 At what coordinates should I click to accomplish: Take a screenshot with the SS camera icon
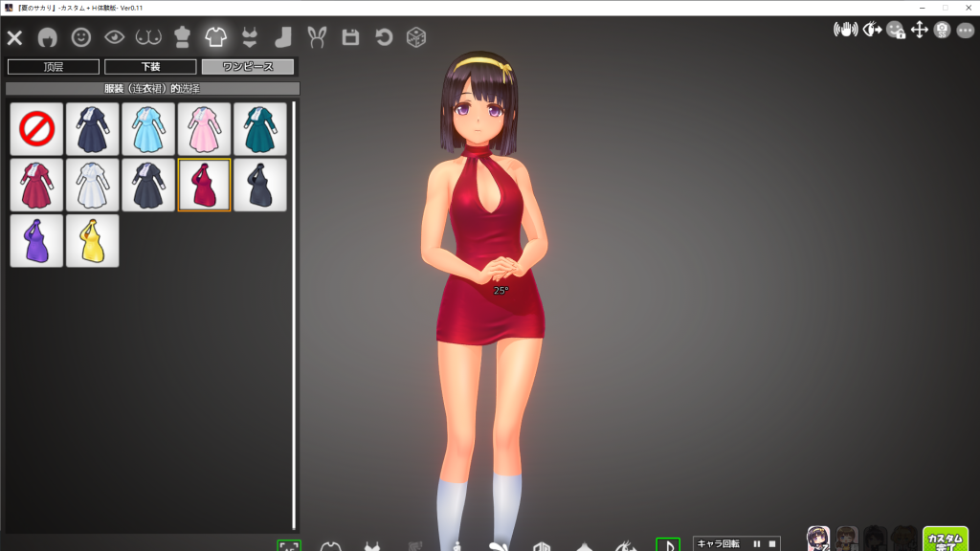pos(943,32)
